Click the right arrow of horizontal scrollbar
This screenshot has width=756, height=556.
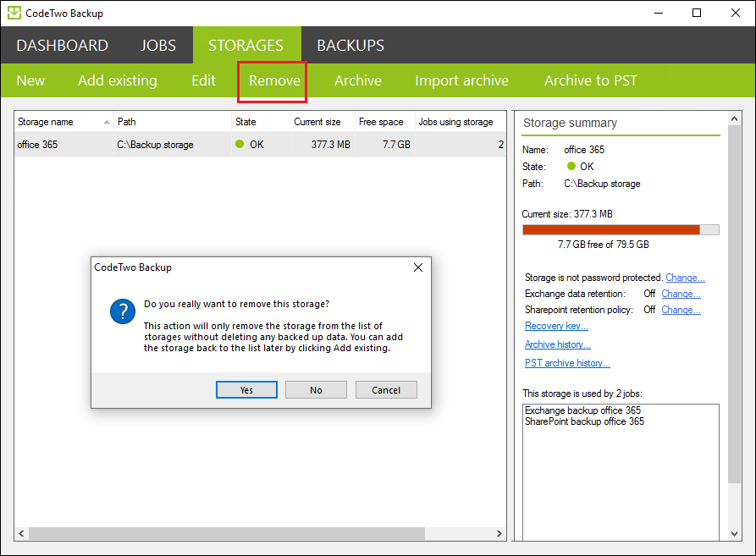499,533
